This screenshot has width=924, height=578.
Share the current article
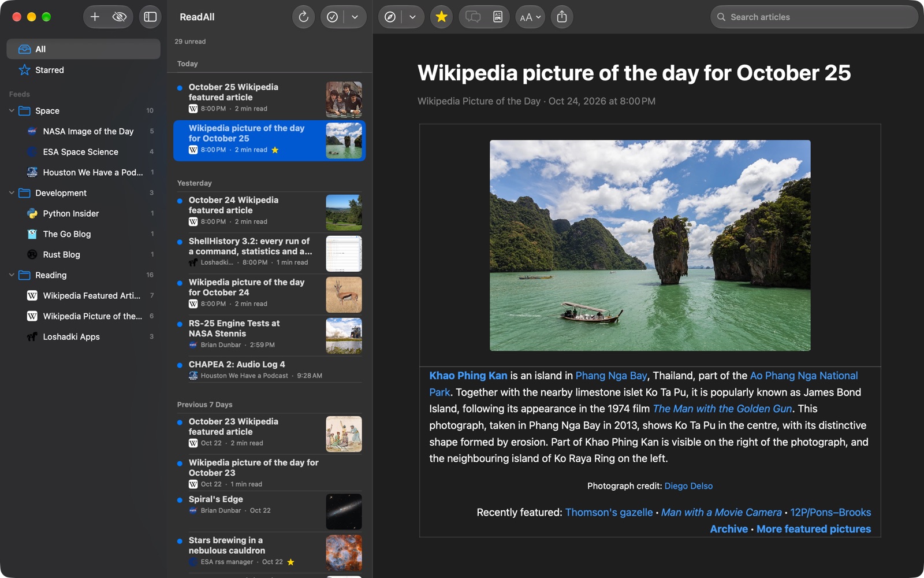click(562, 17)
